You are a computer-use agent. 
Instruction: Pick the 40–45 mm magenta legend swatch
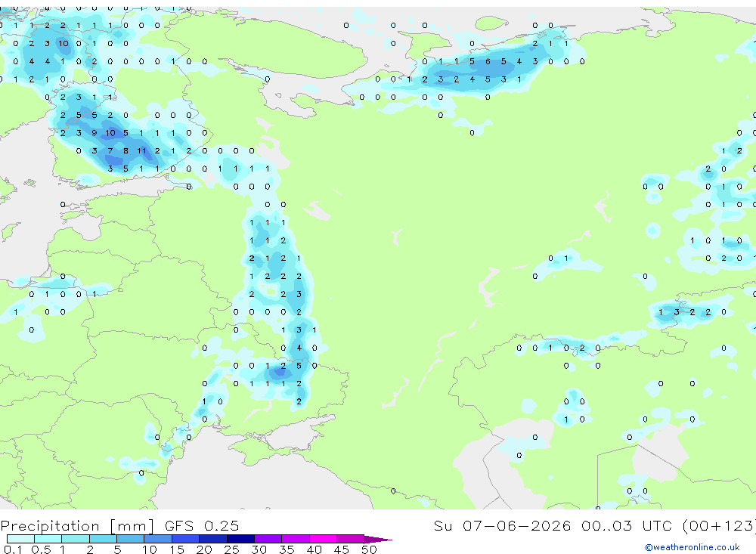[x=323, y=539]
